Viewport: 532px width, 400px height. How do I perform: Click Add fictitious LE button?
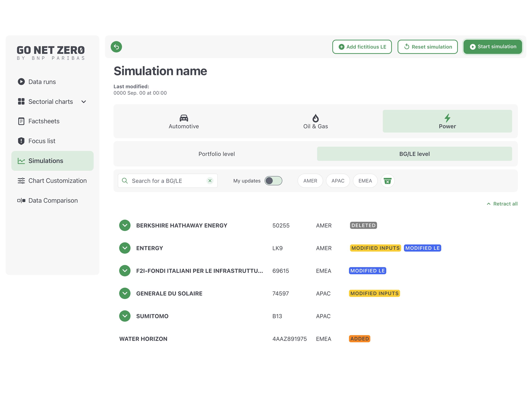[x=362, y=47]
